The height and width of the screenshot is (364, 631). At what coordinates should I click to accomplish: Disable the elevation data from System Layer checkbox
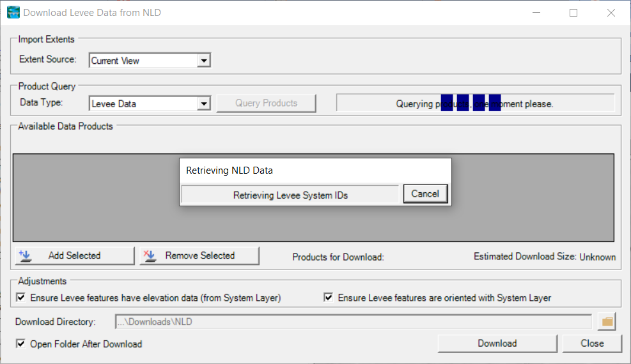pos(21,298)
